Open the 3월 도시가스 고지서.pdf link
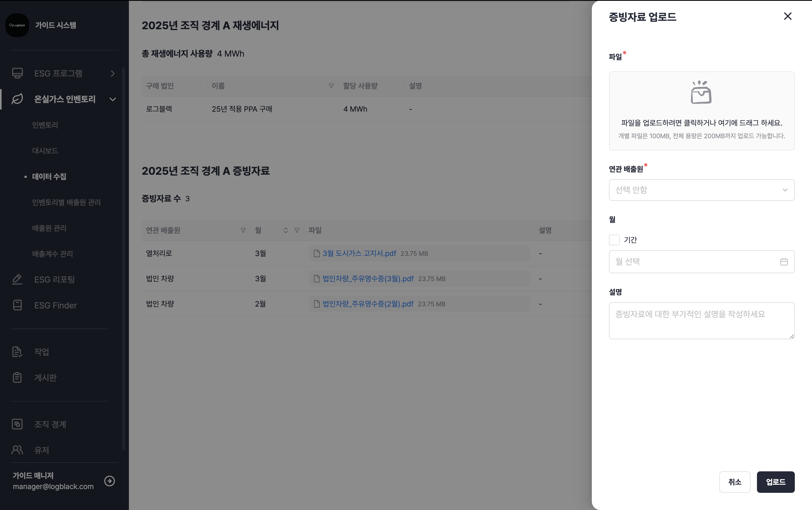The image size is (812, 510). click(x=359, y=253)
